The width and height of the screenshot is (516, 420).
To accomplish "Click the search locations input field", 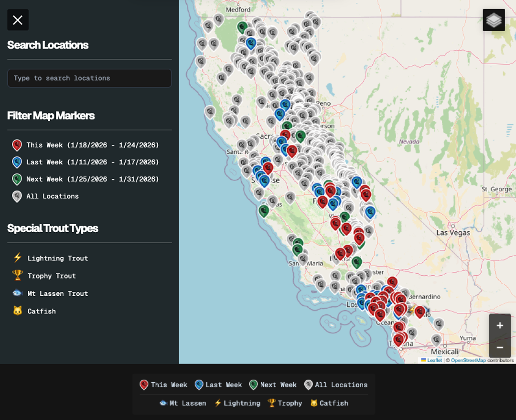I will point(89,78).
